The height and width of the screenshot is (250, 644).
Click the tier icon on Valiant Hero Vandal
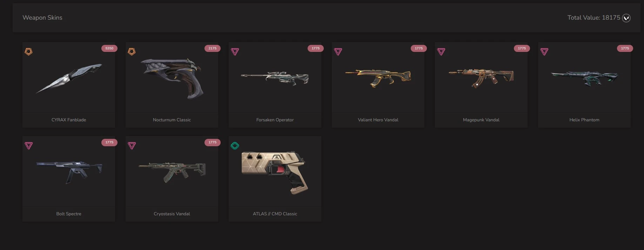tap(338, 52)
